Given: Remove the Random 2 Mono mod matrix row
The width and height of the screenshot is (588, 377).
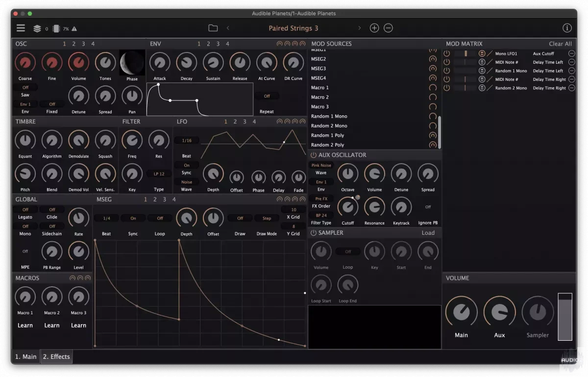Looking at the screenshot, I should pos(571,88).
